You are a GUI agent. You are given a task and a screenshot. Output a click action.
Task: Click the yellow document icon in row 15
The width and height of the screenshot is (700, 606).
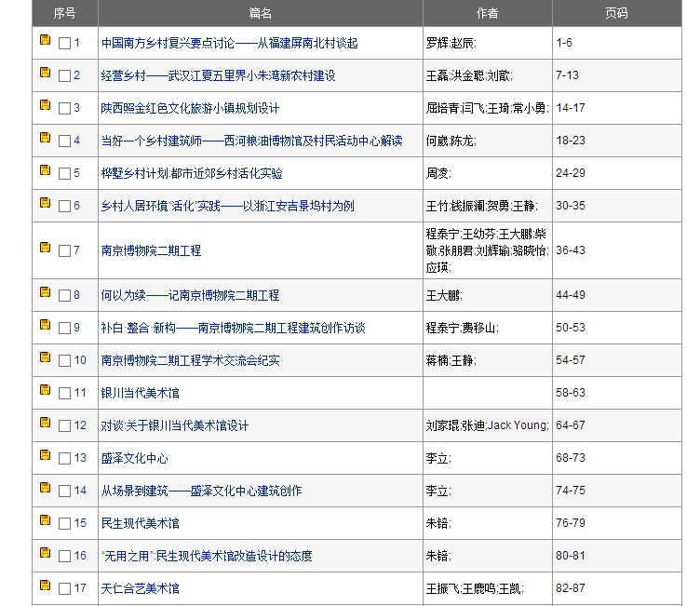pyautogui.click(x=45, y=520)
